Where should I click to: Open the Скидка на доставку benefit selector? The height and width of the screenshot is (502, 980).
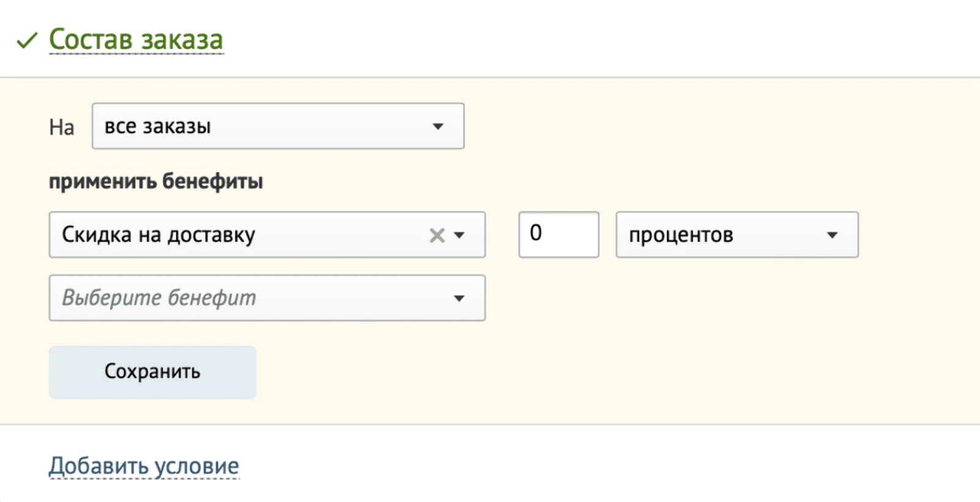267,234
